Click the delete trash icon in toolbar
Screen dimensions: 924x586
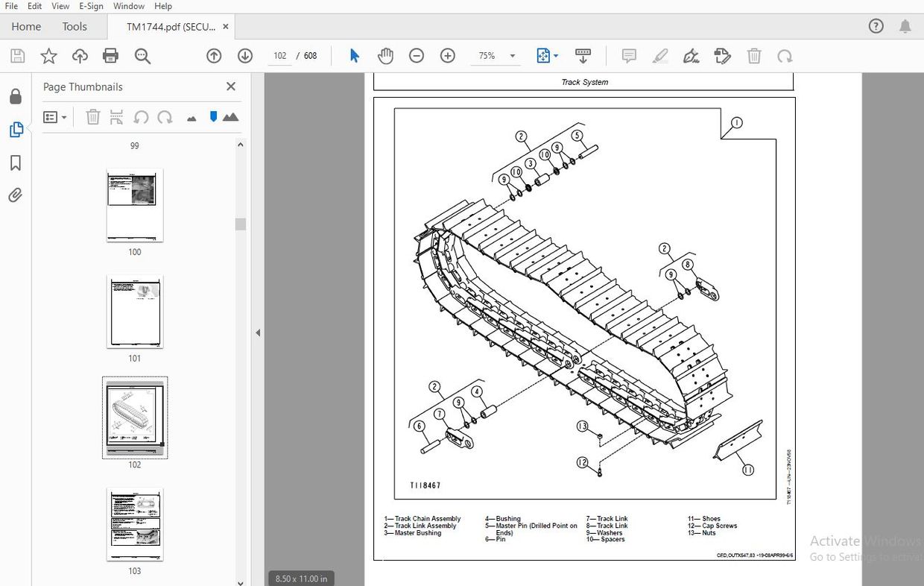pyautogui.click(x=754, y=56)
